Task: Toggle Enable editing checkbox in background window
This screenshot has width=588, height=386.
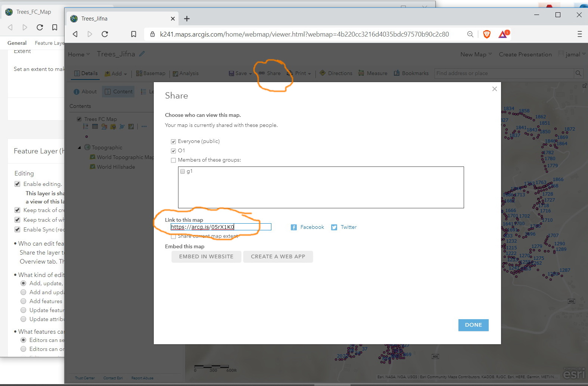Action: [x=17, y=184]
